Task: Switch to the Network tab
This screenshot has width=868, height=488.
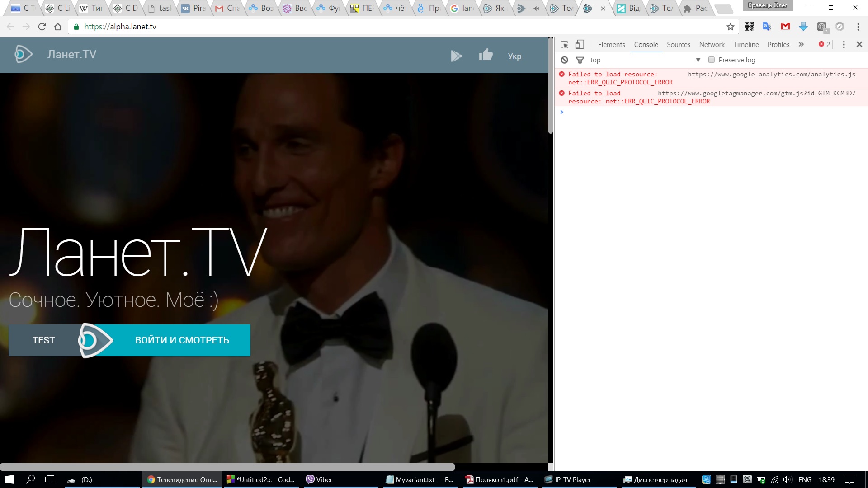Action: click(x=712, y=44)
